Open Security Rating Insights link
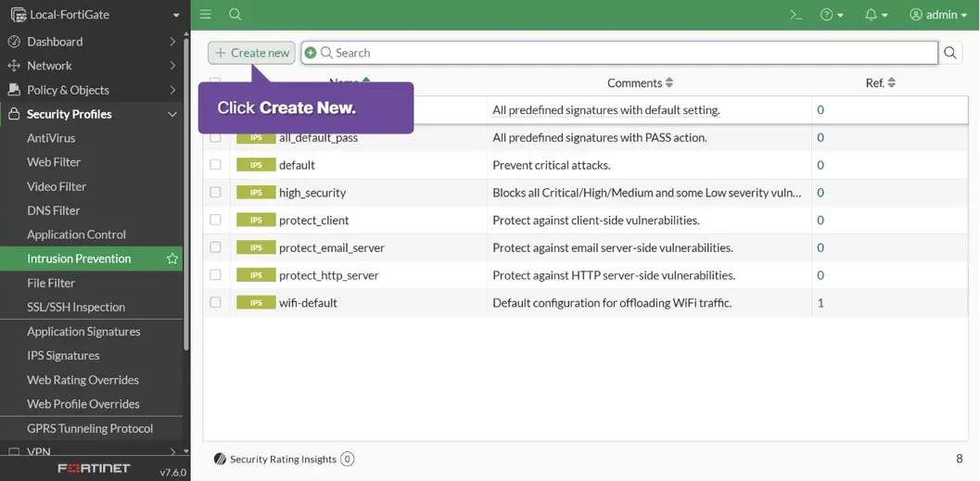 [x=284, y=459]
